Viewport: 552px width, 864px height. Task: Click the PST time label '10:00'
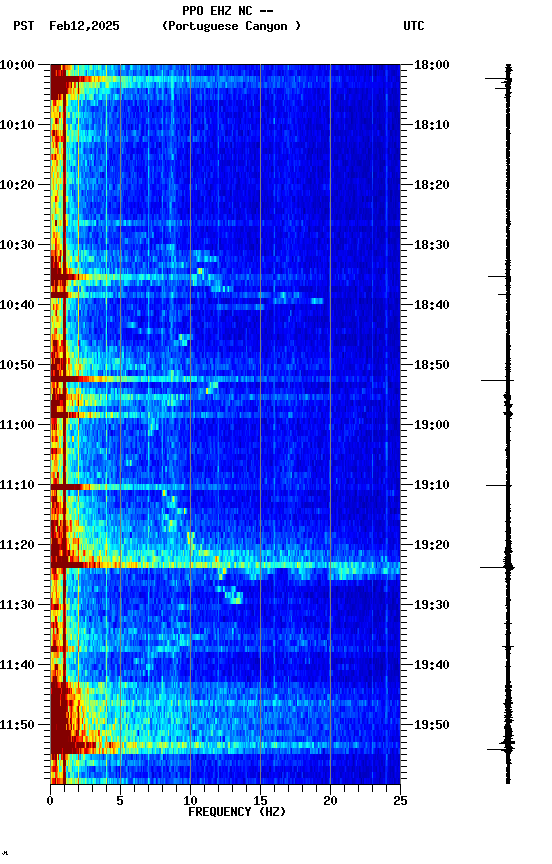pyautogui.click(x=17, y=65)
